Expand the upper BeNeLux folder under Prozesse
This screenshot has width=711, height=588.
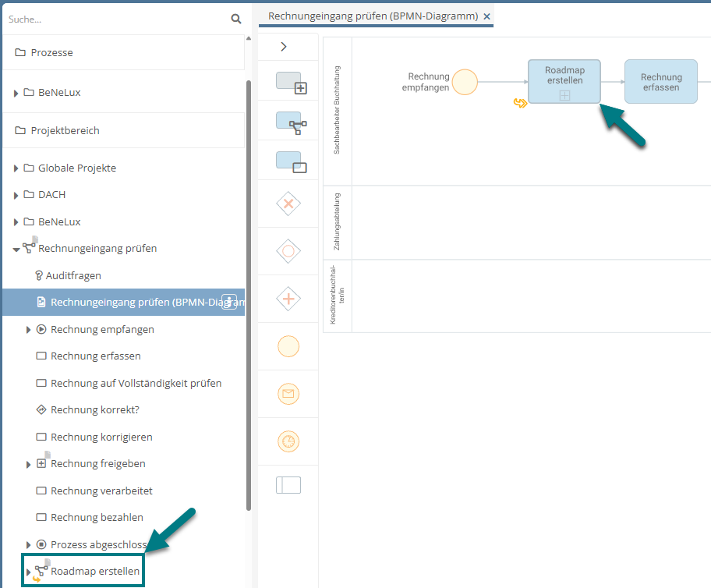[x=16, y=93]
